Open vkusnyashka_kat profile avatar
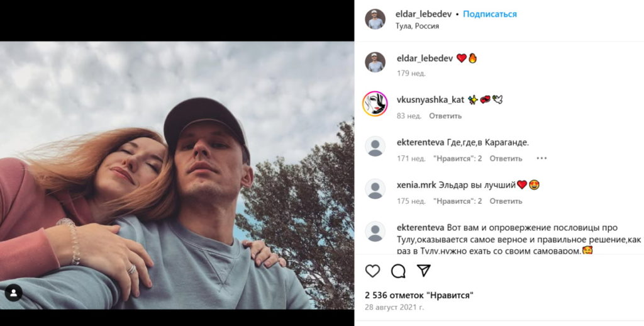This screenshot has width=644, height=326. [x=375, y=104]
